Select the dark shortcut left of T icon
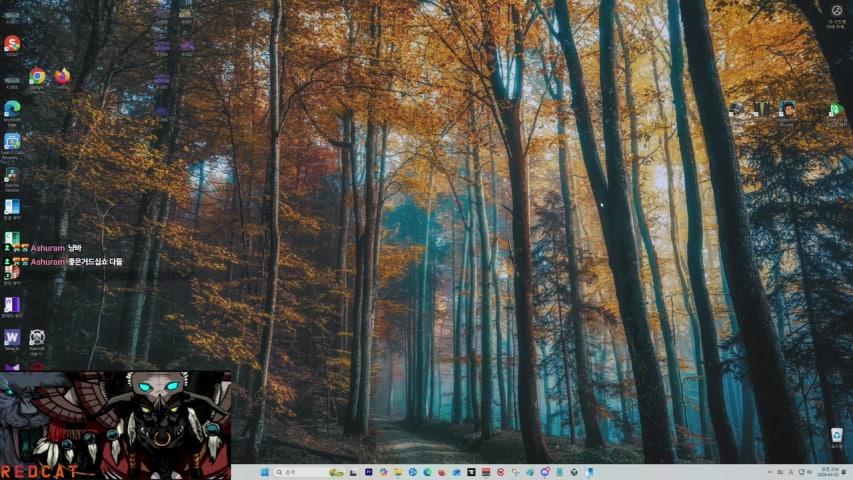The image size is (853, 480). click(x=738, y=108)
